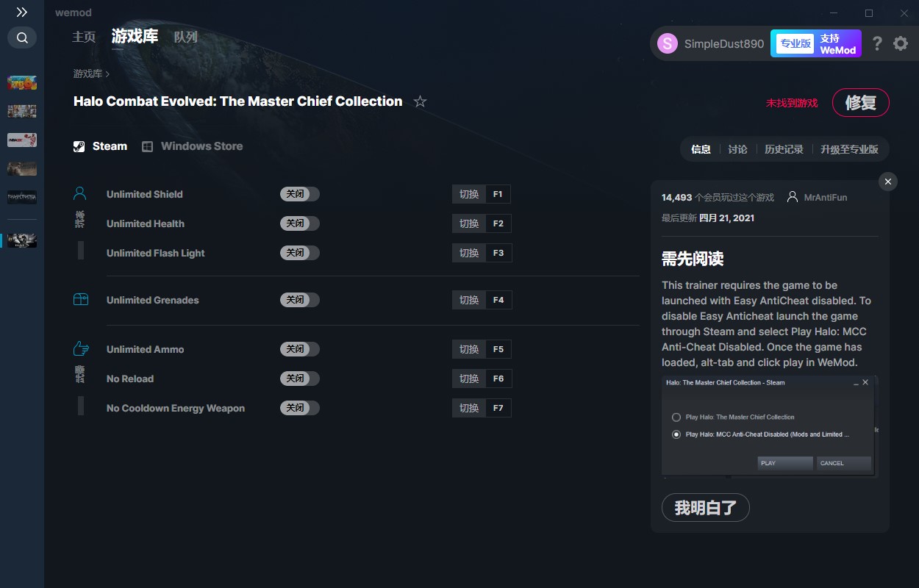Expand the sidebar with double-chevron icon
The height and width of the screenshot is (588, 919).
(22, 12)
